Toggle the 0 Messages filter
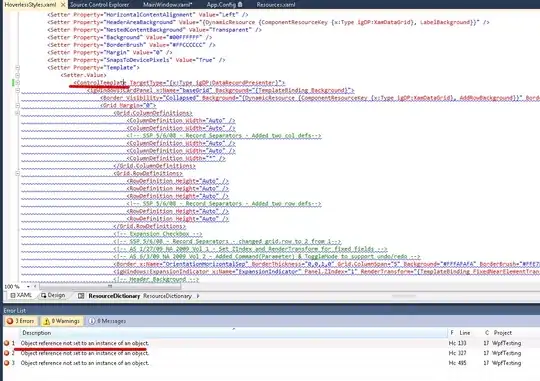Viewport: 540px width, 381px height. click(107, 321)
